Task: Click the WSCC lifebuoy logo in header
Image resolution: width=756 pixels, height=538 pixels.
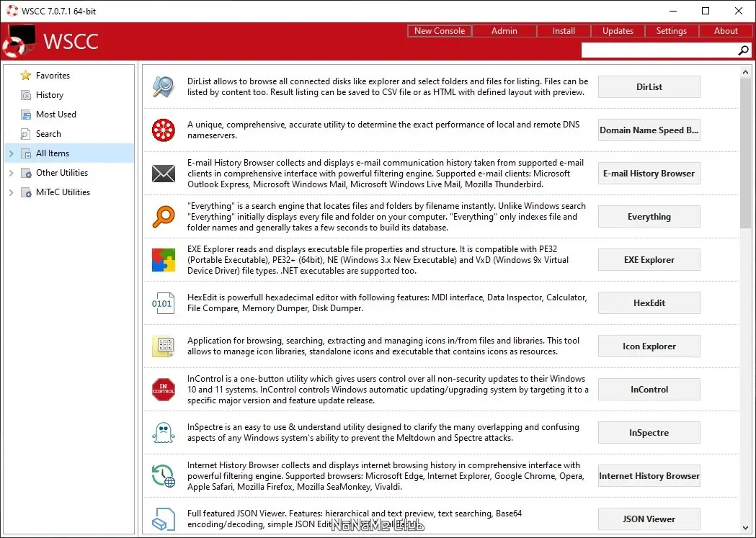Action: click(18, 42)
